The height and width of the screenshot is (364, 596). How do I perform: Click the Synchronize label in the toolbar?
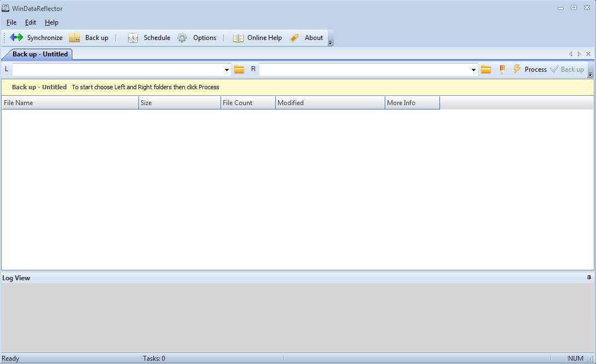point(45,38)
